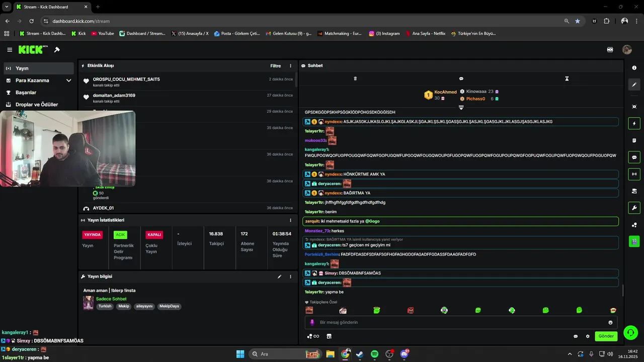644x362 pixels.
Task: Open the Ana Sayfa - Netflix bookmark
Action: 425,34
